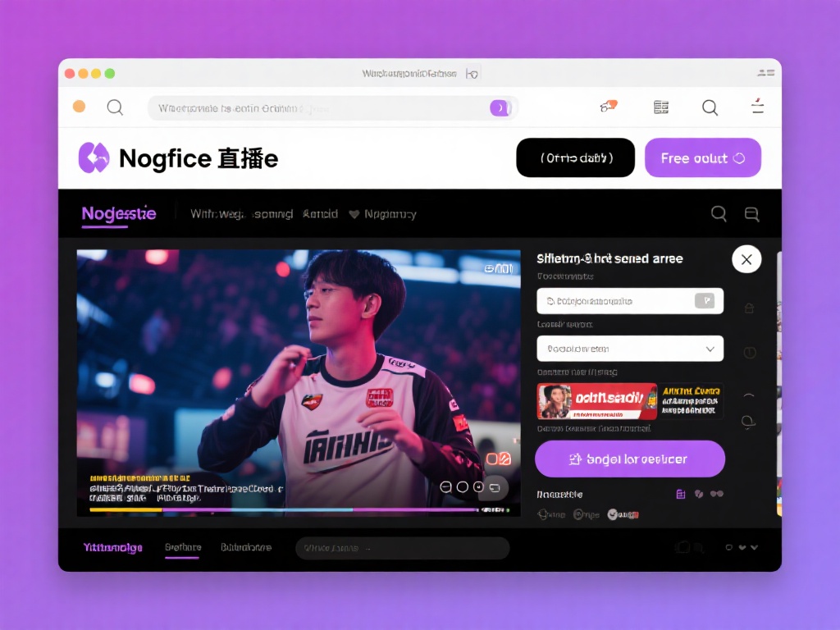Toggle the rounded video control at player corner
Screen dimensions: 840x630
495,486
